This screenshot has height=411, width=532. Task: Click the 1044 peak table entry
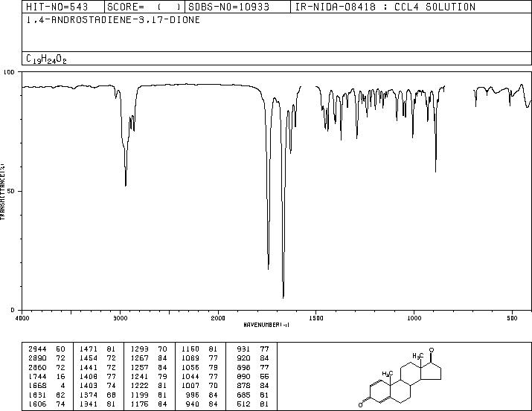[200, 376]
